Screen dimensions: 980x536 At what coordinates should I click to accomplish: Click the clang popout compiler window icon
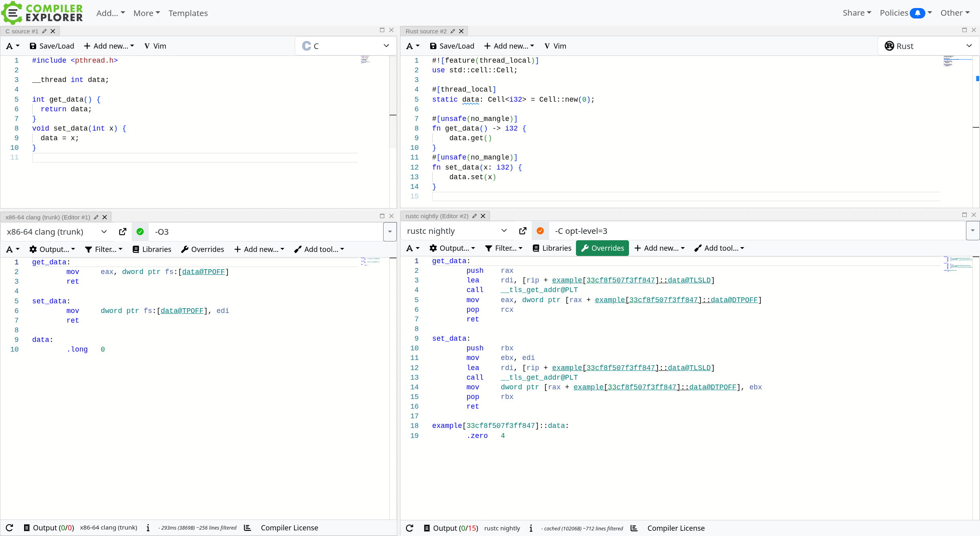123,232
